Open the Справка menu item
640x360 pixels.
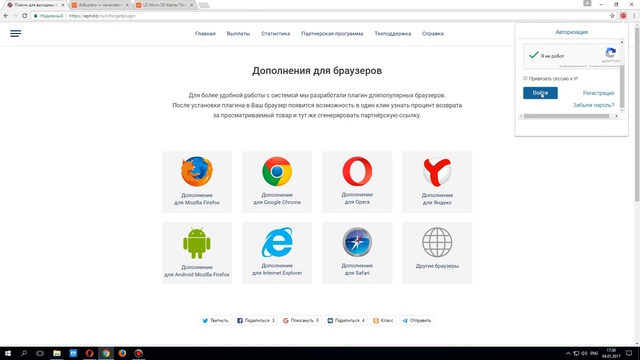point(433,33)
